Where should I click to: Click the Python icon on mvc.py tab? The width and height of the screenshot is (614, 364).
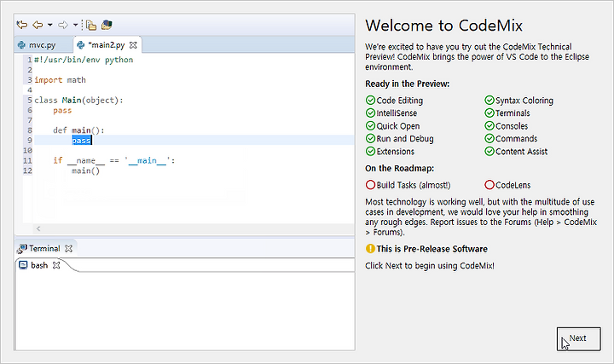click(x=21, y=45)
